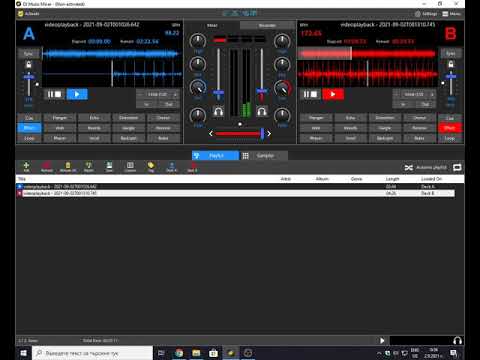Image resolution: width=480 pixels, height=360 pixels.
Task: Open the Menu at top right
Action: coord(452,14)
